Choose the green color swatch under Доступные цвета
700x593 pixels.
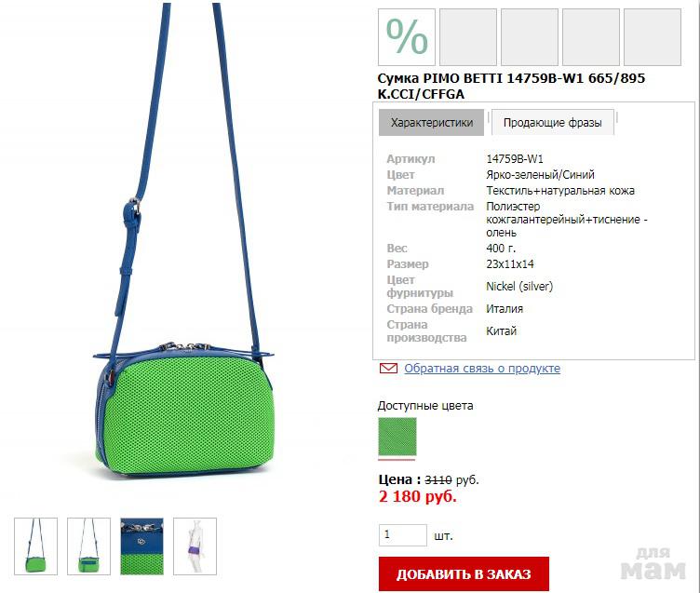397,437
